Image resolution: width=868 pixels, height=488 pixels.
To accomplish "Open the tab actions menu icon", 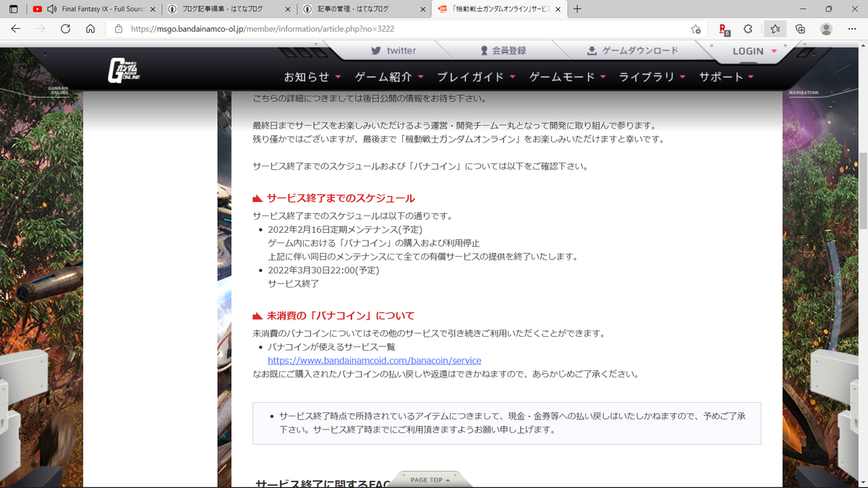I will pyautogui.click(x=13, y=9).
